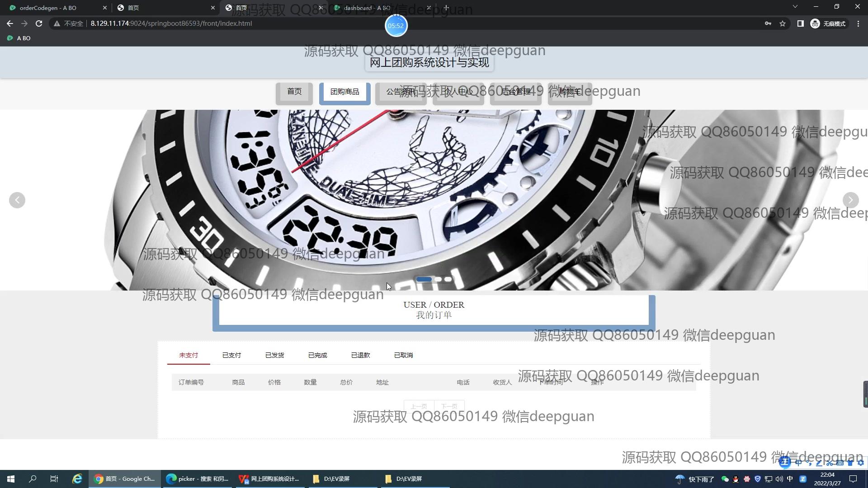This screenshot has height=488, width=868.
Task: Open Chrome three-dot menu
Action: pyautogui.click(x=858, y=23)
